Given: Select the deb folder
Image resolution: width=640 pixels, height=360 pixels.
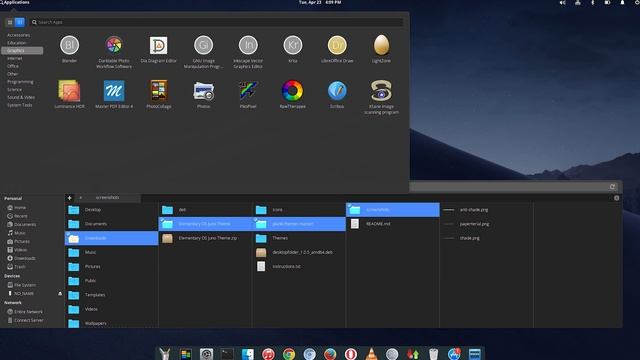Looking at the screenshot, I should (x=205, y=209).
